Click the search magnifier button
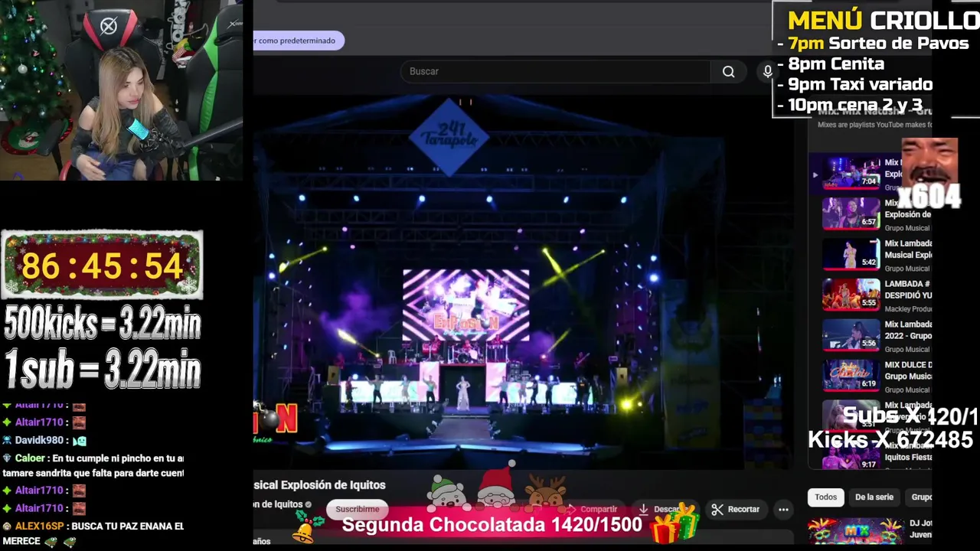Viewport: 980px width, 551px height. pyautogui.click(x=728, y=71)
